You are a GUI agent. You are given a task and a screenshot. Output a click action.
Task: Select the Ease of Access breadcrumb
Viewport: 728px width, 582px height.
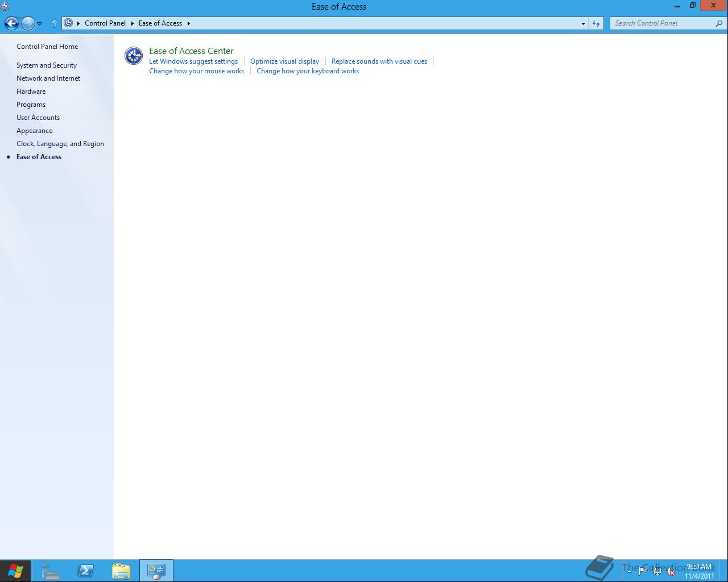(160, 23)
